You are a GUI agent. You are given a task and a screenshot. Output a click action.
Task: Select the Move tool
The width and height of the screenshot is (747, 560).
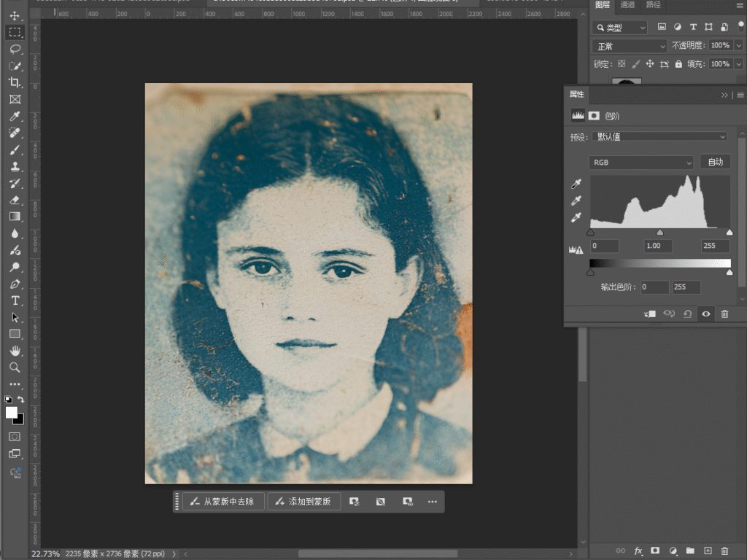tap(15, 15)
